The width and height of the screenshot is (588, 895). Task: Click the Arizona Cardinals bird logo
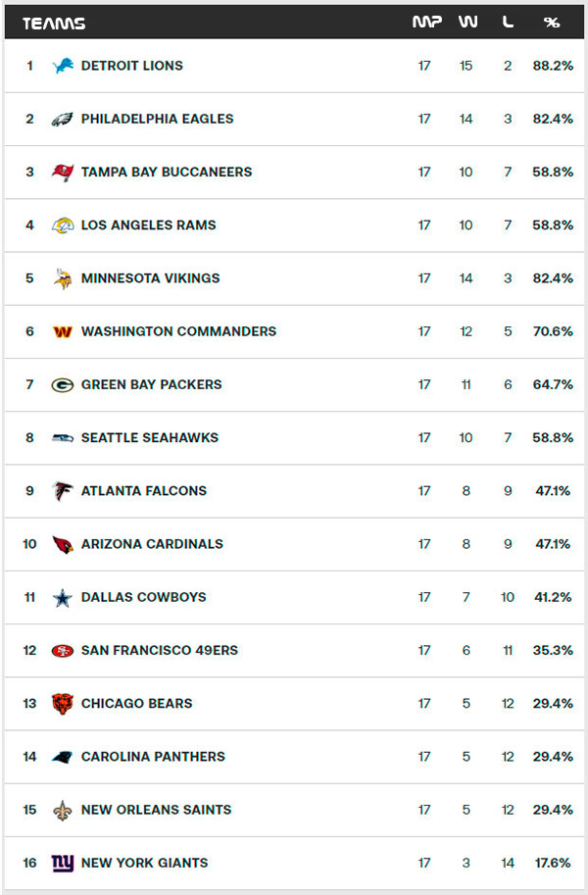[63, 544]
